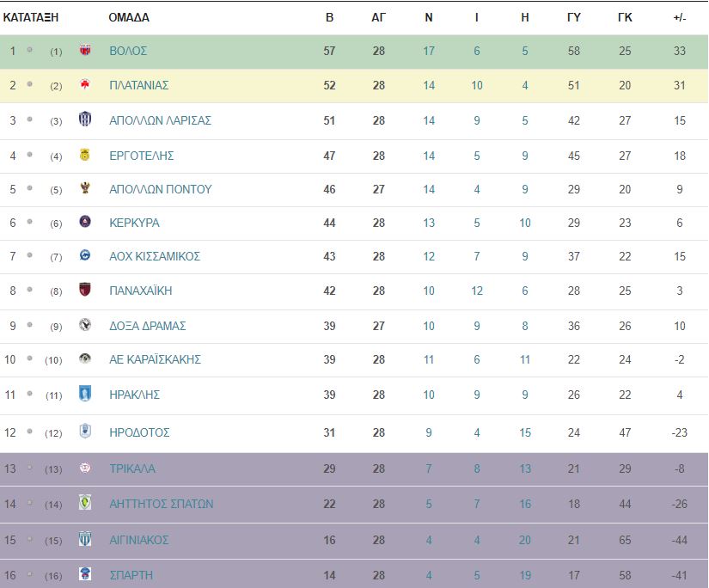Click the ΔΟΞΑ ΔΡΑΜΑΣ team crest
The width and height of the screenshot is (709, 588).
point(84,326)
